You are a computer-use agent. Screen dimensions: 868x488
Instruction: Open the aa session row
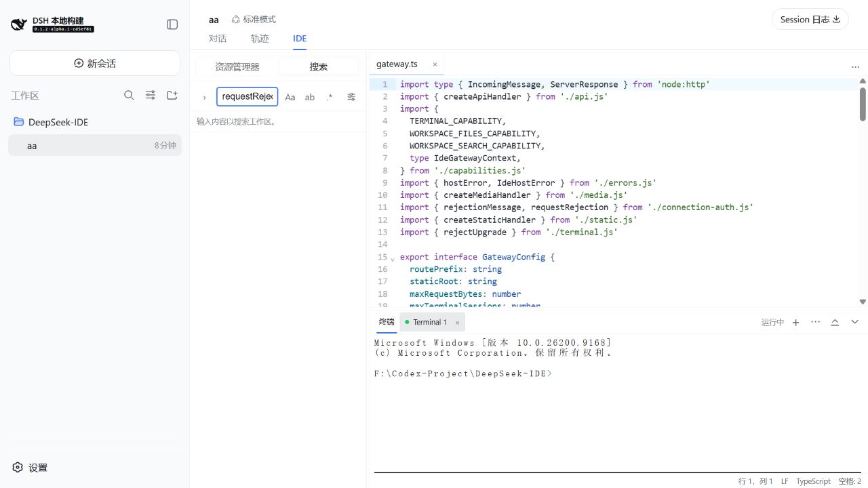tap(95, 145)
